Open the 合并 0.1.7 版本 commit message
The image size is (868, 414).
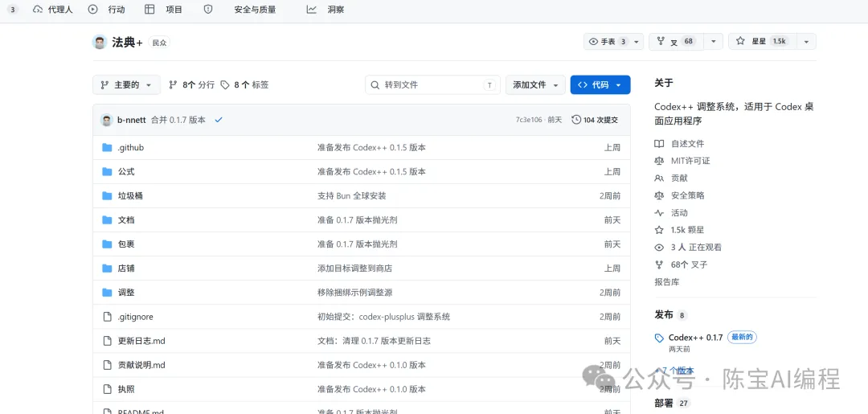tap(178, 120)
